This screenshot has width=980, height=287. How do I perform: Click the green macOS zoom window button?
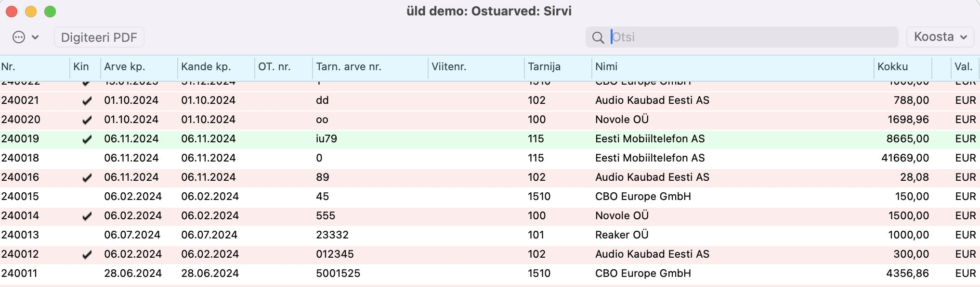[50, 11]
